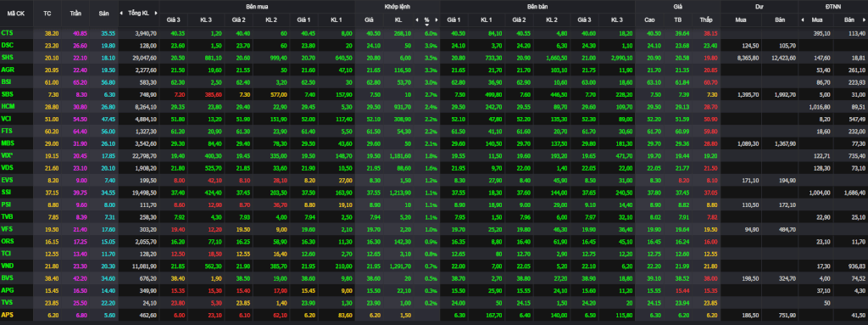Image resolution: width=868 pixels, height=325 pixels.
Task: Click the Giá header under Khớp lệnh
Action: pos(369,20)
